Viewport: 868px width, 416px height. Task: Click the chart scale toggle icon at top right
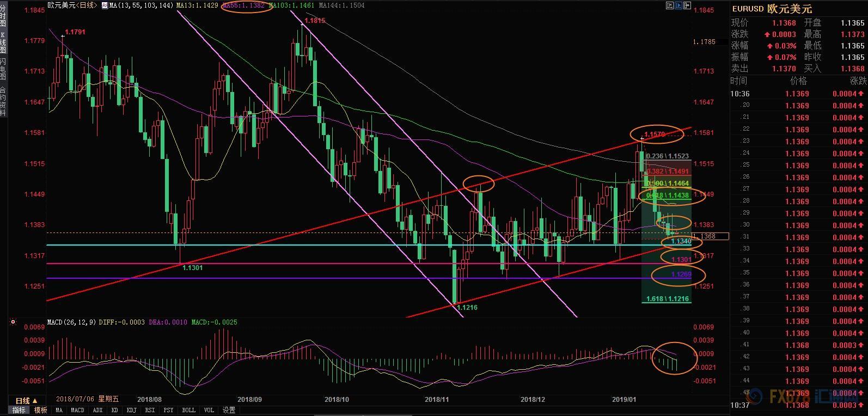pos(670,5)
